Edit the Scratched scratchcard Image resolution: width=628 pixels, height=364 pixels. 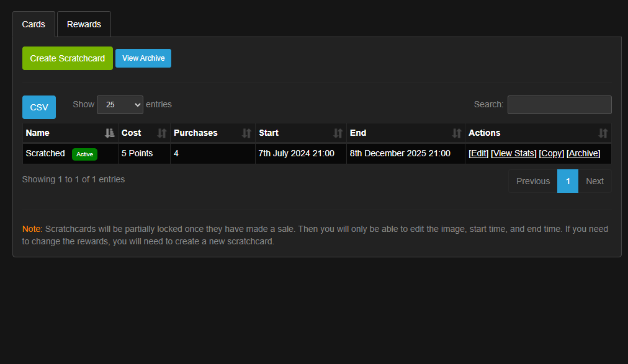478,153
